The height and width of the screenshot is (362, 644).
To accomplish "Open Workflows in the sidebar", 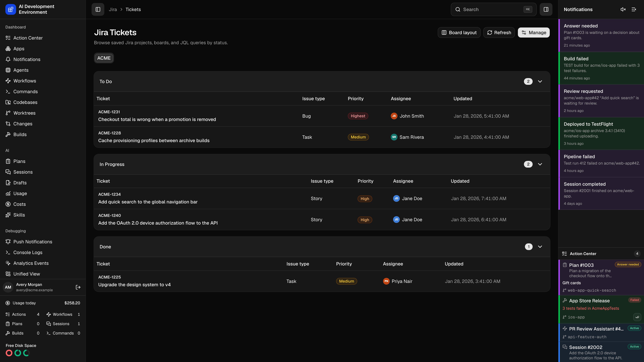I will pos(43,81).
